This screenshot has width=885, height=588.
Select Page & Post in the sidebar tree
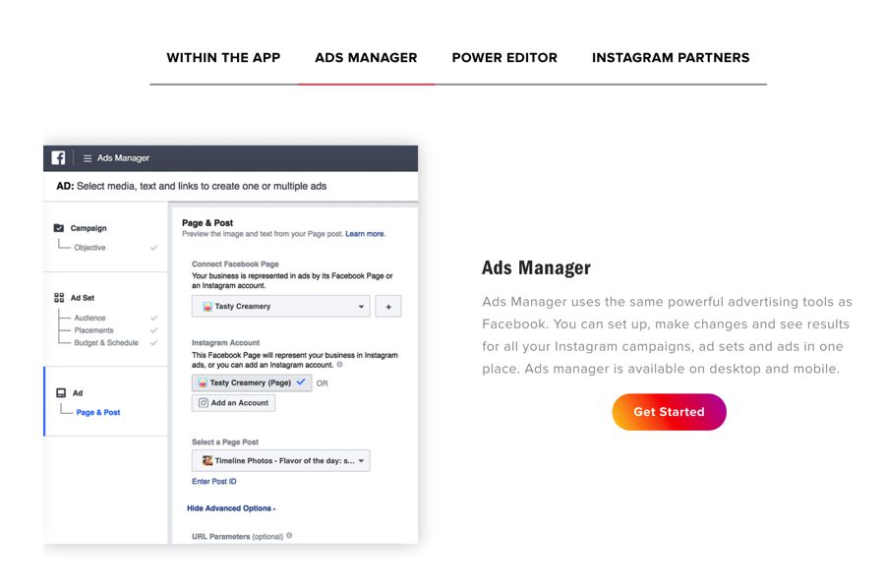click(98, 412)
